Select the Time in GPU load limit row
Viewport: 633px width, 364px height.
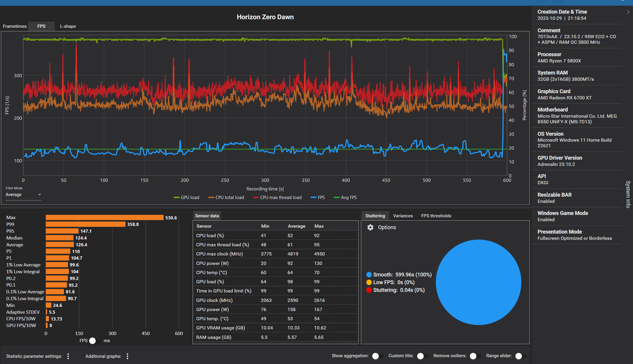click(x=275, y=291)
